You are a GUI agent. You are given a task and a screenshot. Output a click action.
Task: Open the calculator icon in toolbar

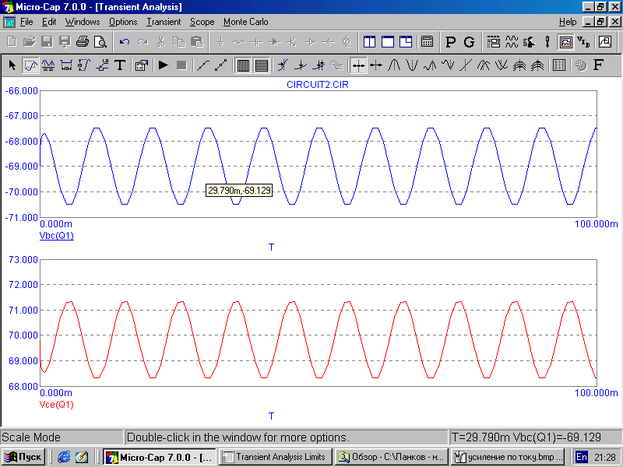tap(427, 42)
